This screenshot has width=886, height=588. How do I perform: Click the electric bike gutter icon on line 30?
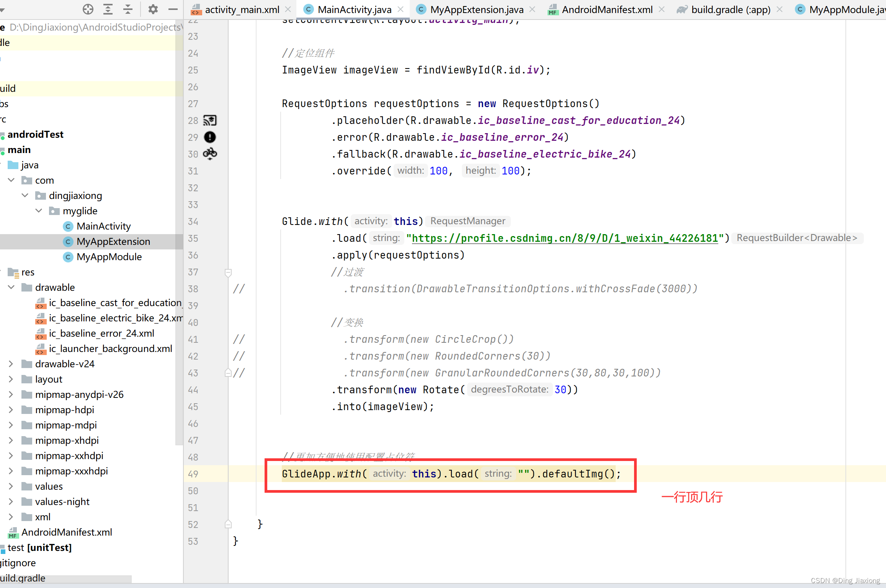click(x=210, y=154)
